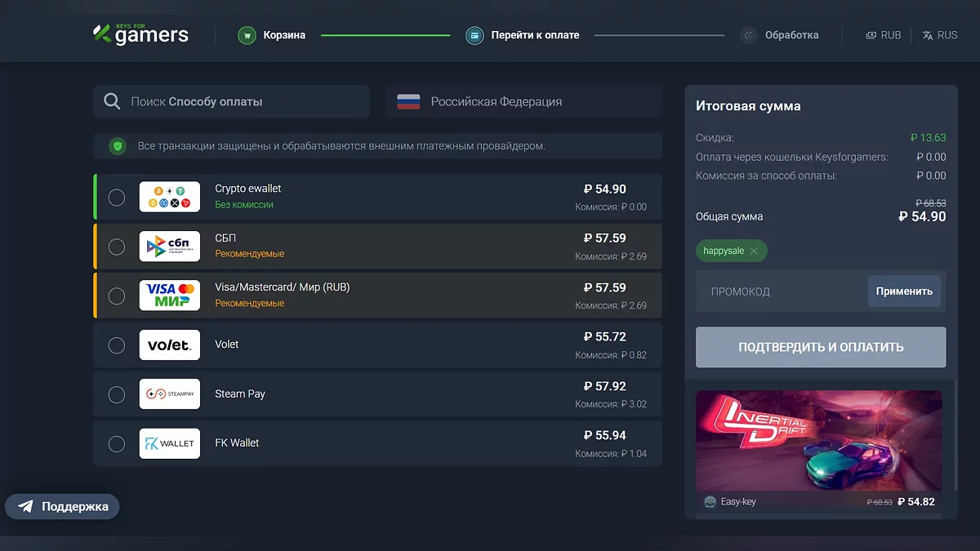Image resolution: width=980 pixels, height=551 pixels.
Task: Click the cart icon next to Корзина
Action: tap(247, 35)
